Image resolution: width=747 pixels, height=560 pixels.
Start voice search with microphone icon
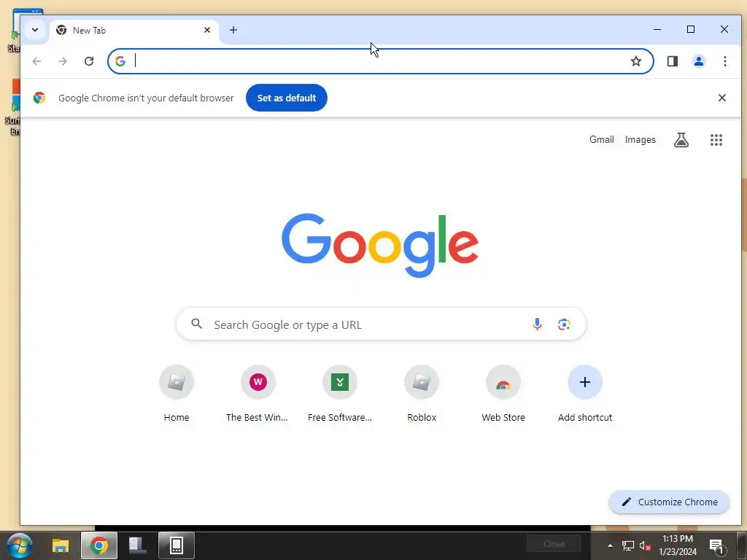tap(537, 324)
